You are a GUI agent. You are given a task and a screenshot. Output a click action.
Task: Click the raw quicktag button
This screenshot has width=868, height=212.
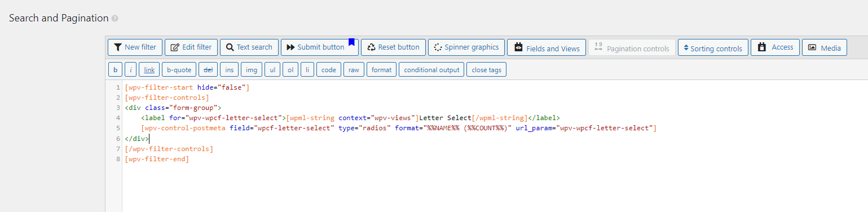[x=354, y=69]
